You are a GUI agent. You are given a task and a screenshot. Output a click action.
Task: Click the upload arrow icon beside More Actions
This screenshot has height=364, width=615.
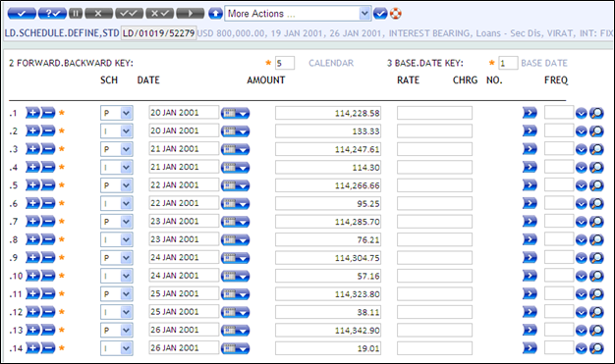215,14
